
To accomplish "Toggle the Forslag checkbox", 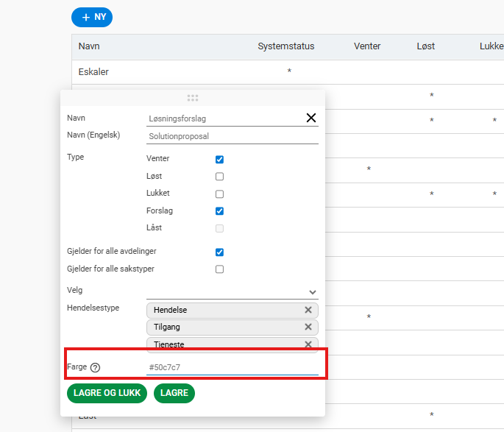I will (219, 211).
